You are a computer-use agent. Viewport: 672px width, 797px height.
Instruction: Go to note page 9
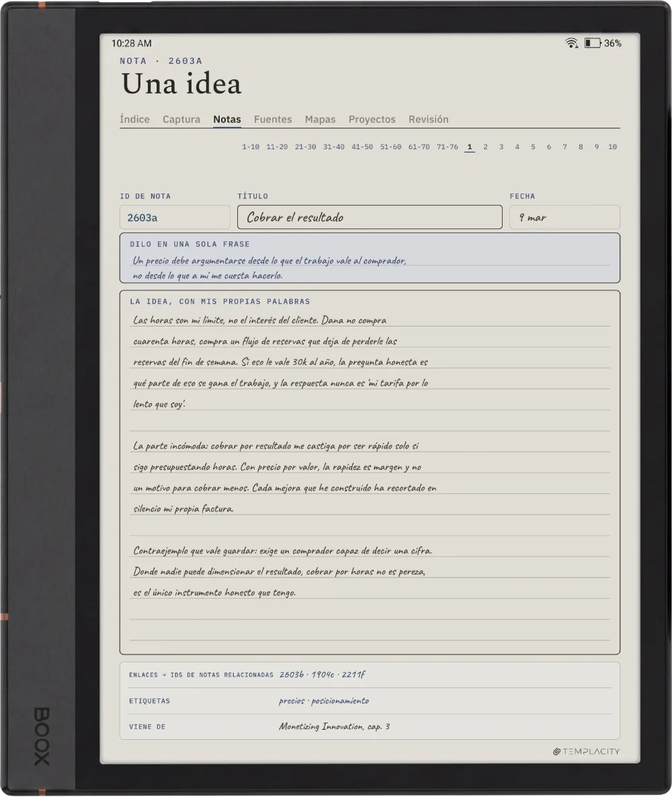597,147
